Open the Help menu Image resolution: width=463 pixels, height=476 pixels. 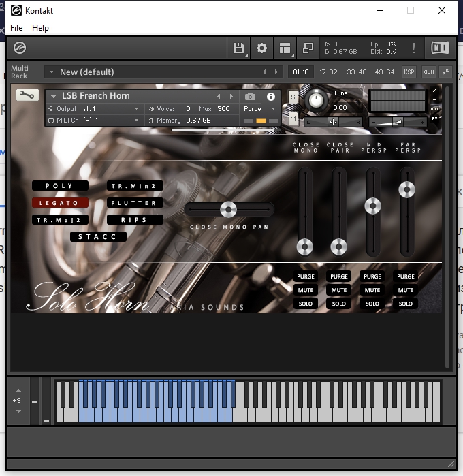coord(40,28)
